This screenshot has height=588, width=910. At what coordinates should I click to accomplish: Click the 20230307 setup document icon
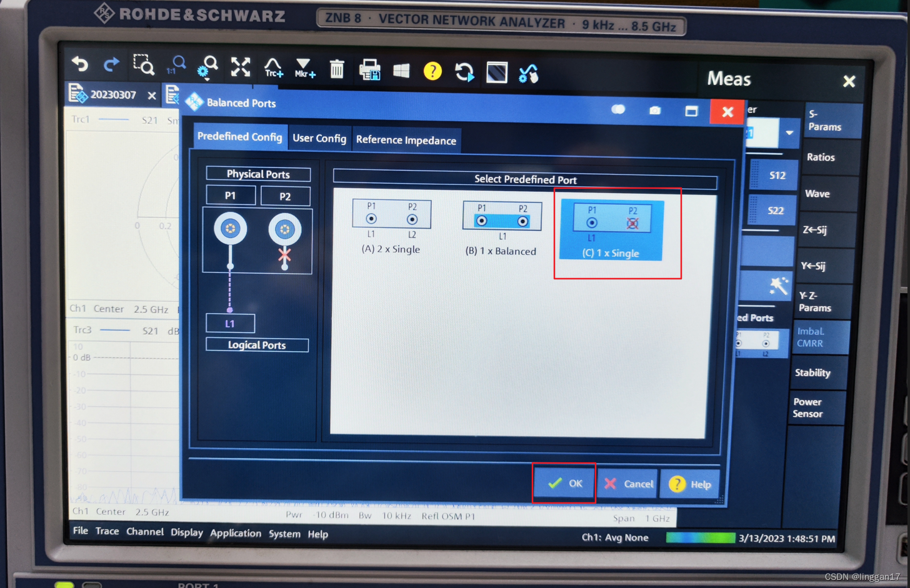click(x=77, y=94)
